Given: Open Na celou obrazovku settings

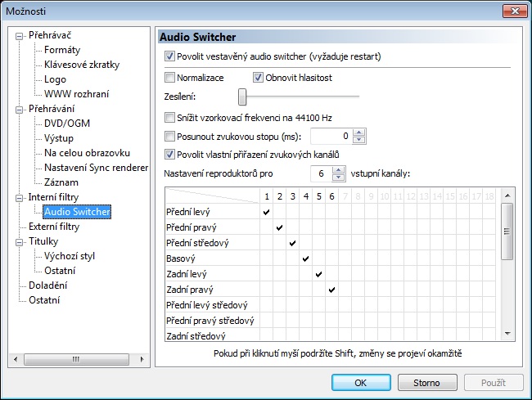Looking at the screenshot, I should [87, 153].
